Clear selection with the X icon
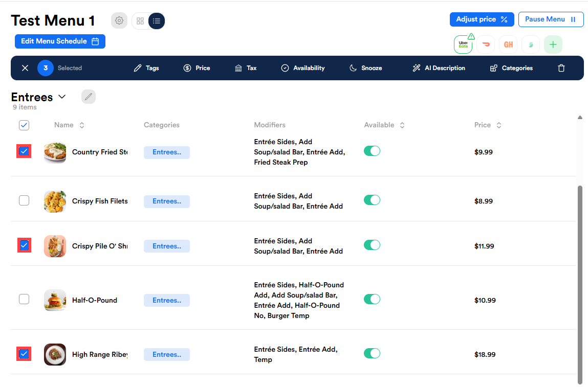 25,68
